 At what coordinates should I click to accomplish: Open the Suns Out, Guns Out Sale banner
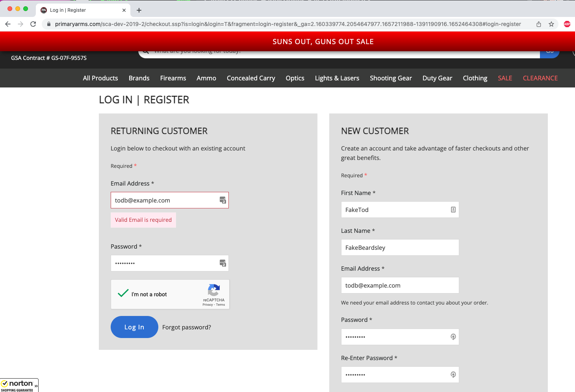pos(323,41)
